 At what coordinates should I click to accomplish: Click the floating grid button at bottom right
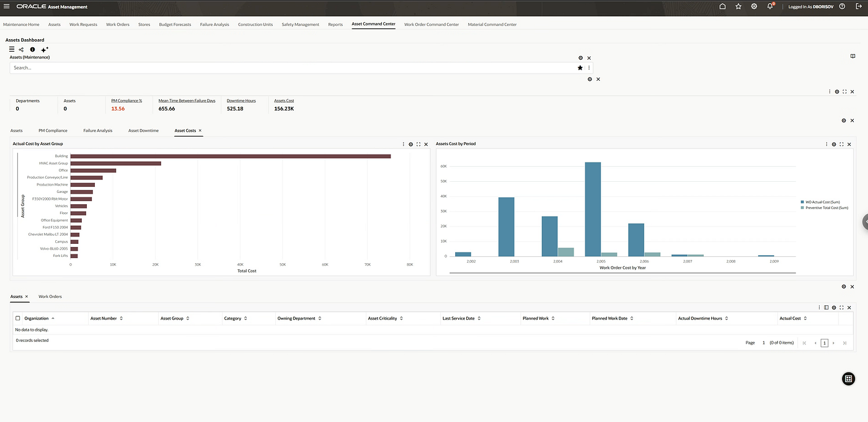[848, 379]
